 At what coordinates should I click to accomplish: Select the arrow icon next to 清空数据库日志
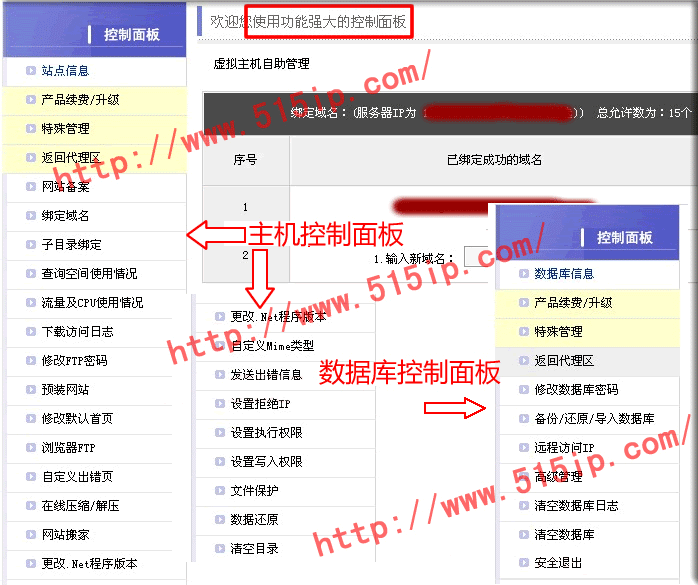click(520, 506)
